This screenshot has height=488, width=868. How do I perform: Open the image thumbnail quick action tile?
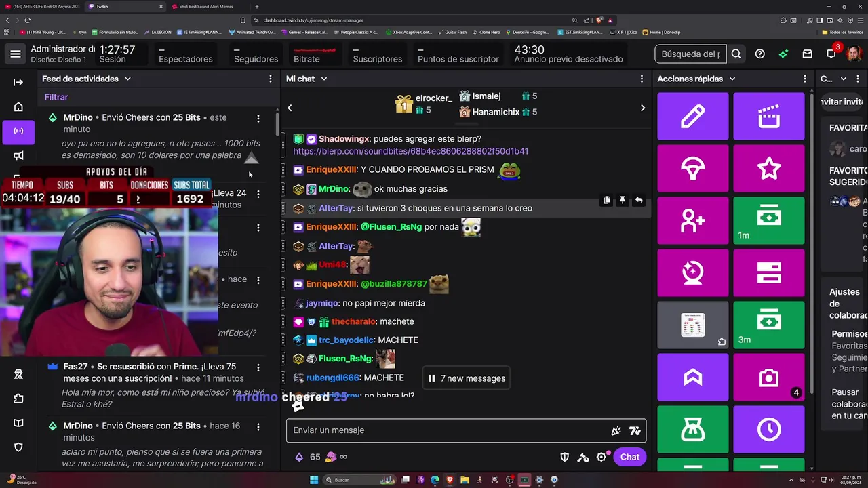(692, 325)
